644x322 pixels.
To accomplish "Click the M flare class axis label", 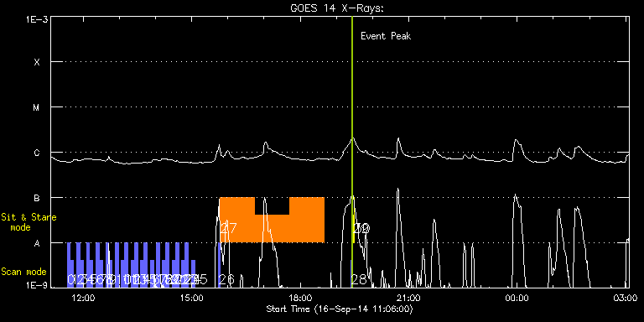I will tap(37, 107).
